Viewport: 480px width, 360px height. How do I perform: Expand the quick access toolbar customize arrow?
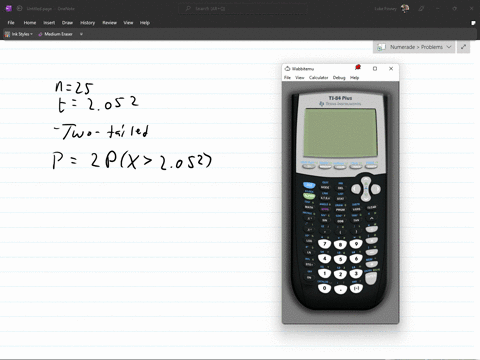tap(81, 34)
